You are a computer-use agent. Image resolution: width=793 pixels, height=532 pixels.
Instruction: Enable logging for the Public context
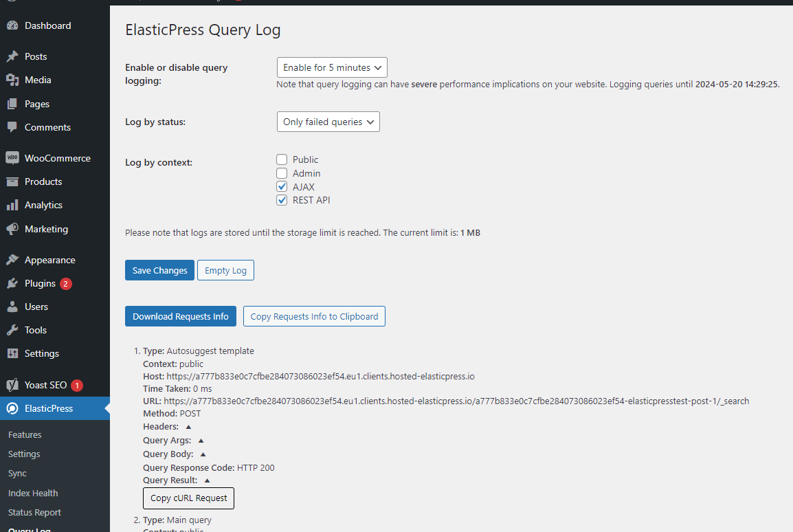click(282, 159)
